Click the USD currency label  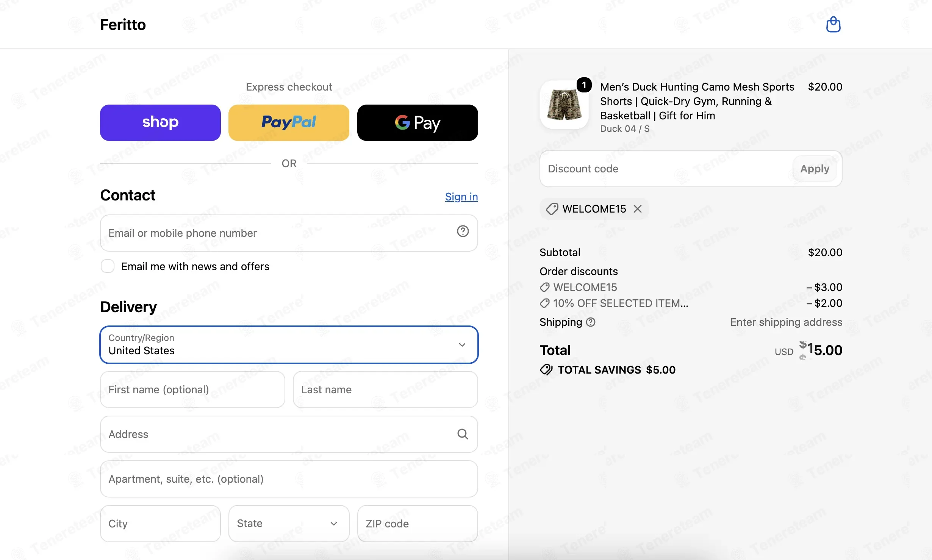point(784,352)
